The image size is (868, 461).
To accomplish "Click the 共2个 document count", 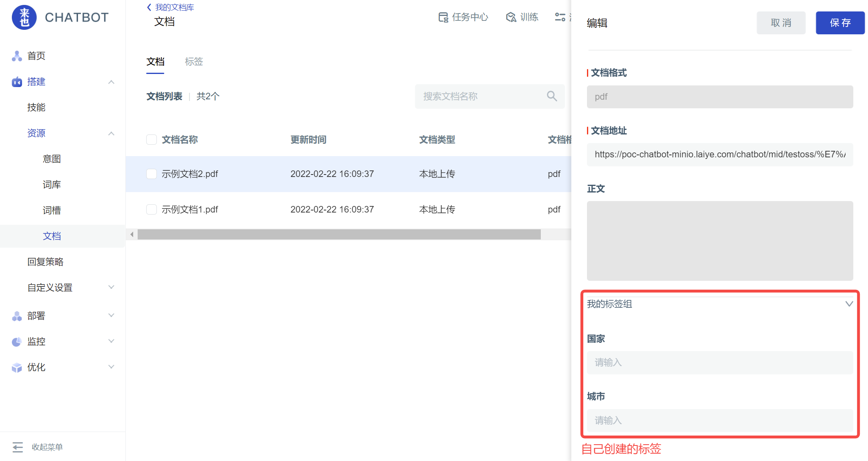I will coord(208,96).
